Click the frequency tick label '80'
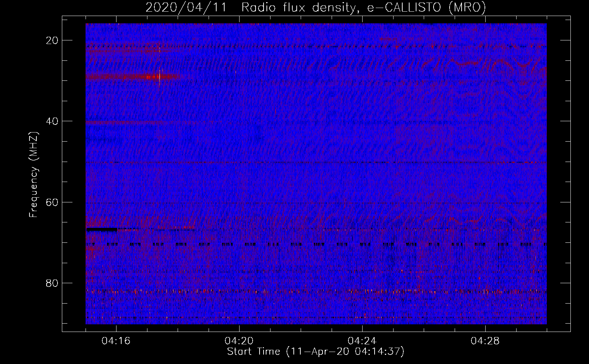The height and width of the screenshot is (364, 589). tap(52, 283)
